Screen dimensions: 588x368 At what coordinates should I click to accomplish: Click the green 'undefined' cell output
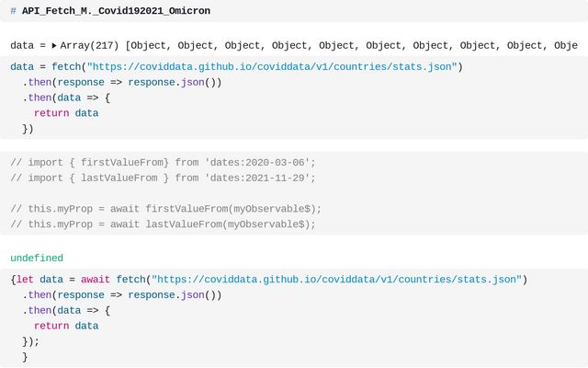click(37, 258)
